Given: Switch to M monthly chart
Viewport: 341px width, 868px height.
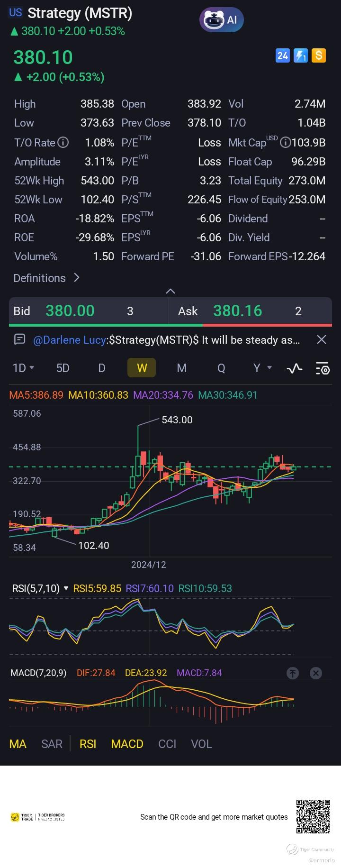Looking at the screenshot, I should (x=181, y=368).
